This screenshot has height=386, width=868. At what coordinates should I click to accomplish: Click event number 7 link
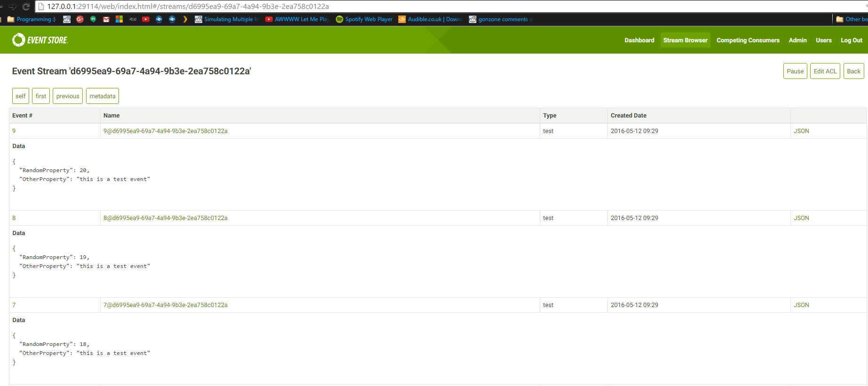point(14,305)
